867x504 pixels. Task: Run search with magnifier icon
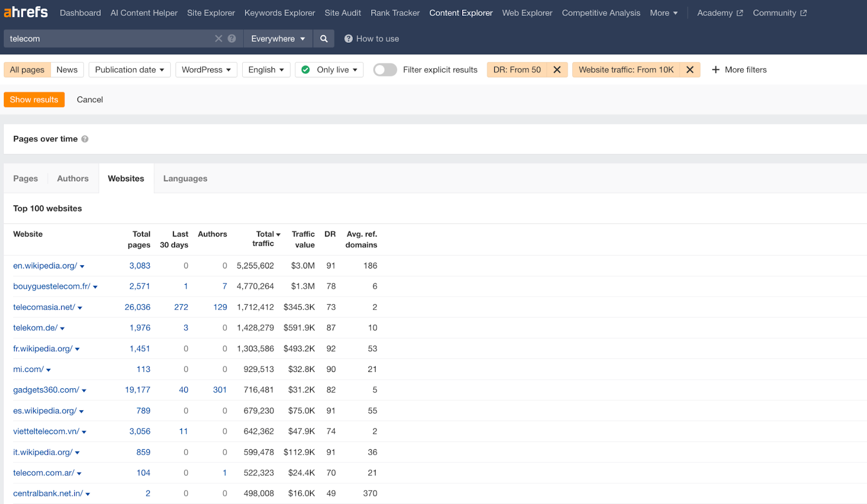(323, 38)
